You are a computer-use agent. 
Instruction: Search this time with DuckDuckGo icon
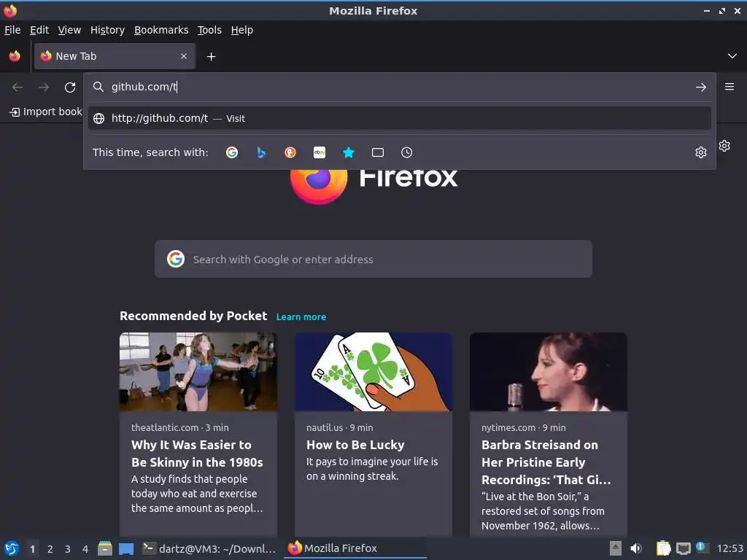[x=290, y=152]
